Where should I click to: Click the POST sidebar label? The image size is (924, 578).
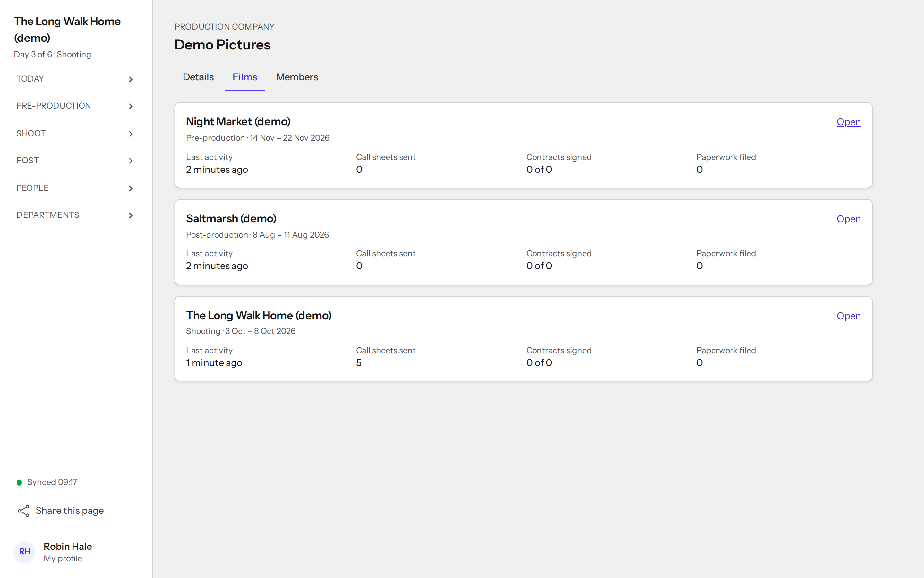click(x=28, y=161)
